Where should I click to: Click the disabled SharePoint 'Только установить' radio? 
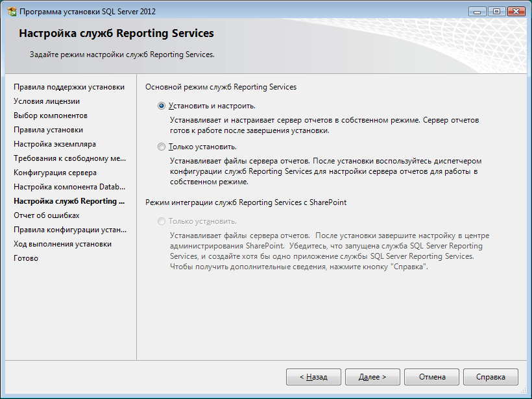(162, 221)
